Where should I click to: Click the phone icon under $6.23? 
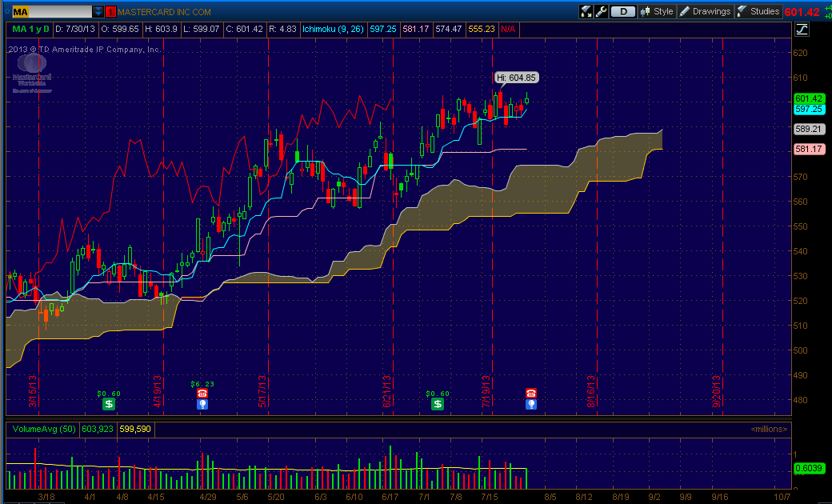pos(202,394)
